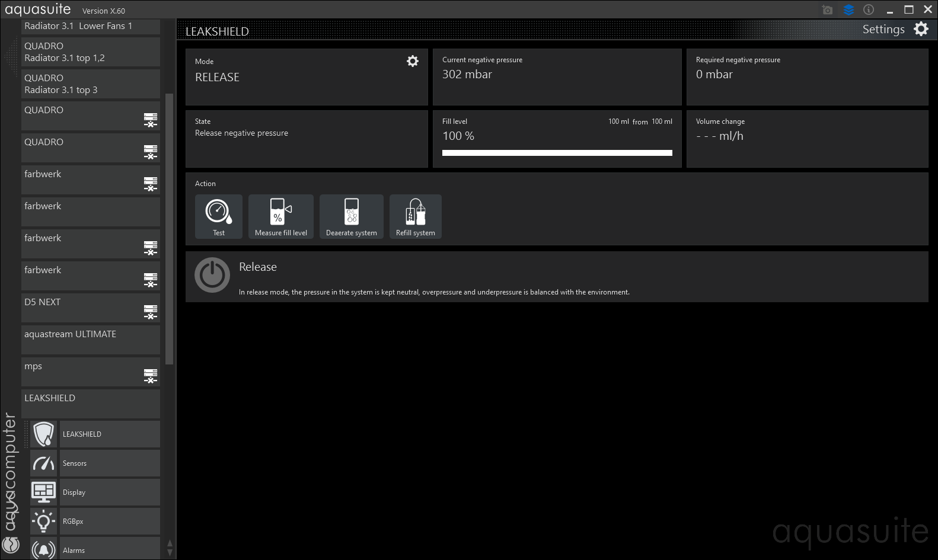Collapse the LEAKSHIELD device header above Sensors

91,404
